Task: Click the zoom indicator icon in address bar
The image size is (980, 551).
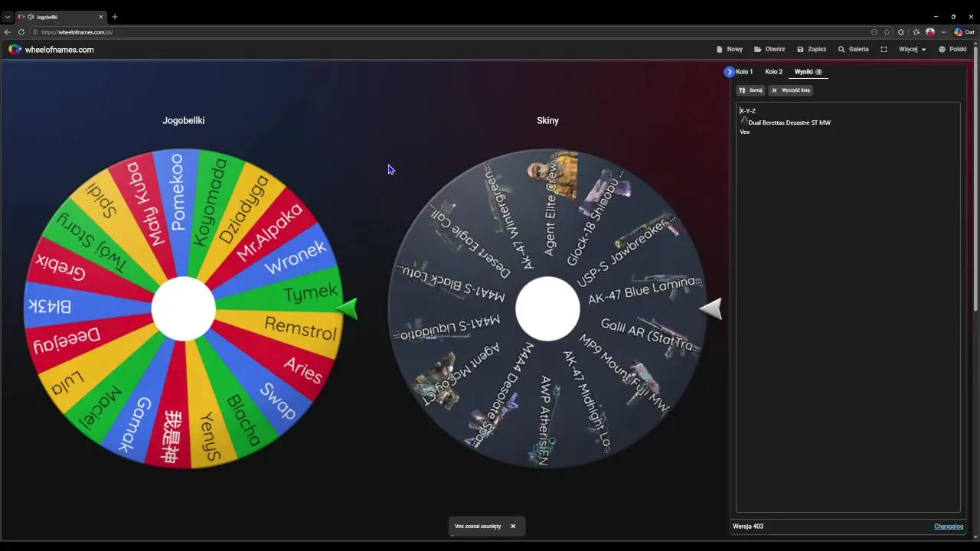Action: click(x=874, y=32)
